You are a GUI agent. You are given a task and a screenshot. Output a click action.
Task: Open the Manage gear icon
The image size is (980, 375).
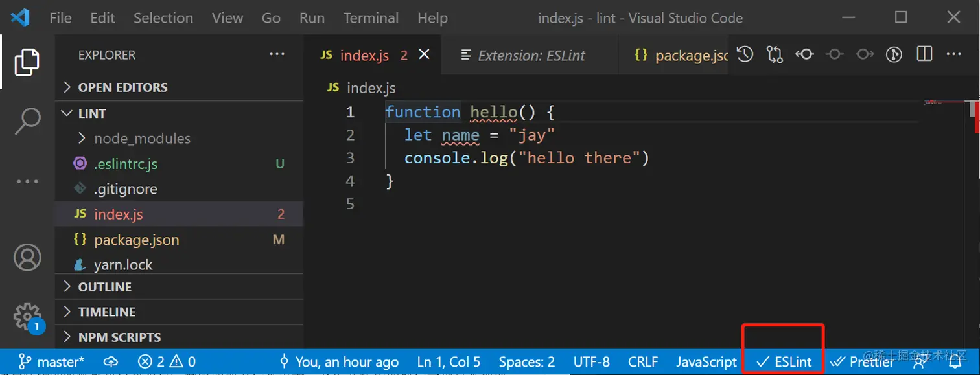tap(27, 317)
